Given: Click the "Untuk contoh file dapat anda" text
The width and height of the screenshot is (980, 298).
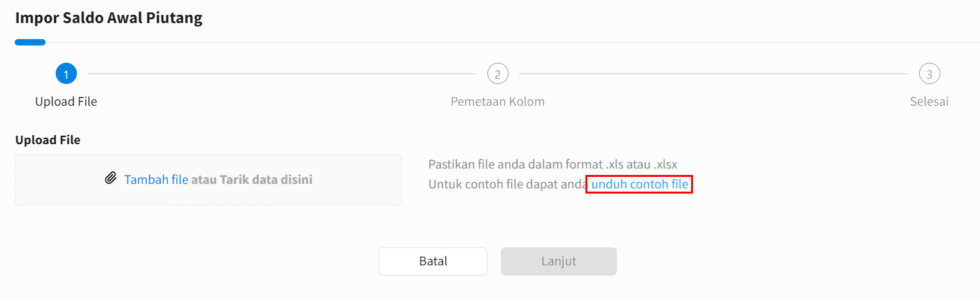Looking at the screenshot, I should point(508,185).
